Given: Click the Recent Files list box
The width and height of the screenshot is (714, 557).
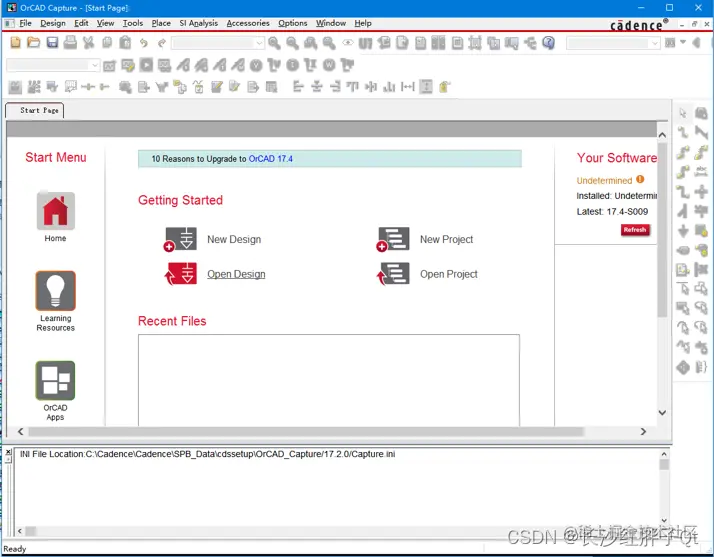Looking at the screenshot, I should tap(329, 380).
